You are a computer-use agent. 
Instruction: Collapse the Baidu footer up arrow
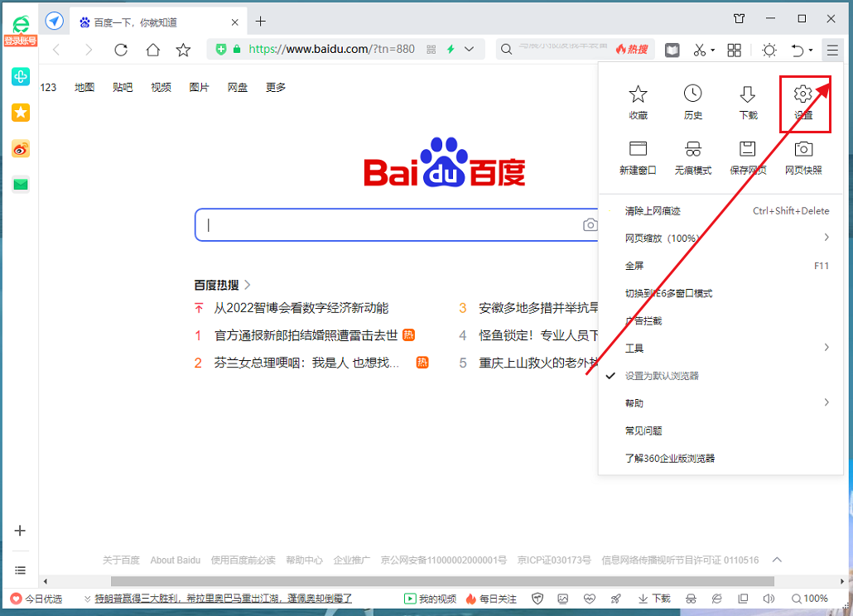[777, 560]
